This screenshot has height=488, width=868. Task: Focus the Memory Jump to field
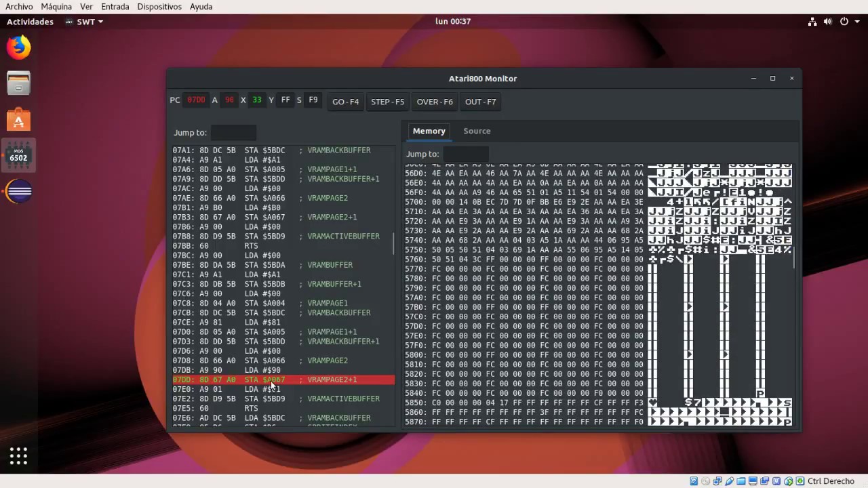[465, 154]
